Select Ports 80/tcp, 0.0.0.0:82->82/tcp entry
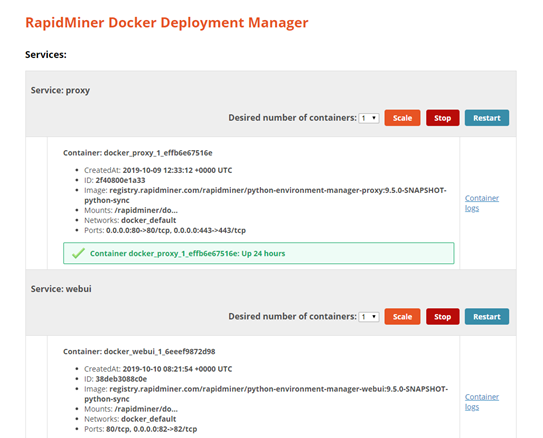The width and height of the screenshot is (543, 438). 141,429
